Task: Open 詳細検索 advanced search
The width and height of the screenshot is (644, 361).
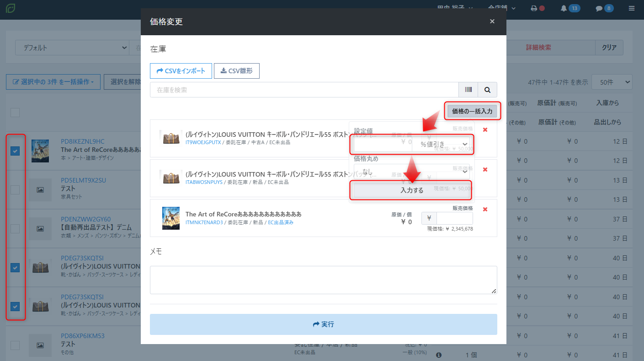Action: click(538, 48)
